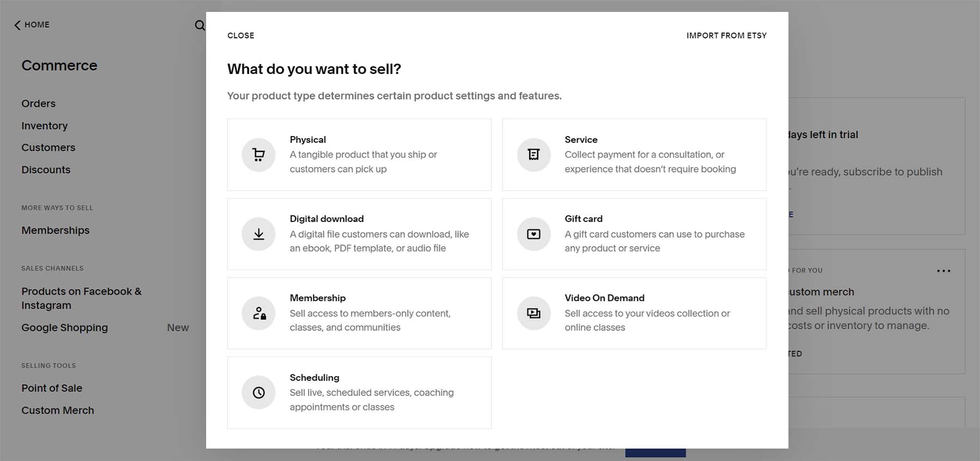
Task: Select Memberships under More Ways to Sell
Action: 56,230
